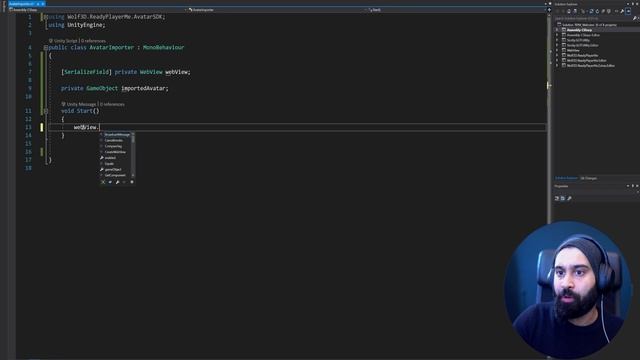Pin the AvatarImporter.cs tab
This screenshot has width=640, height=360.
pos(38,4)
